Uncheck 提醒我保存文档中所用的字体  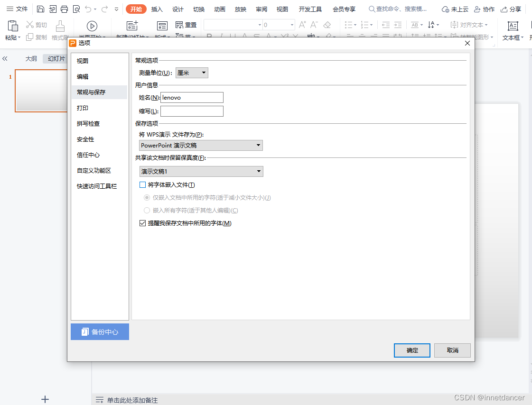tap(142, 223)
